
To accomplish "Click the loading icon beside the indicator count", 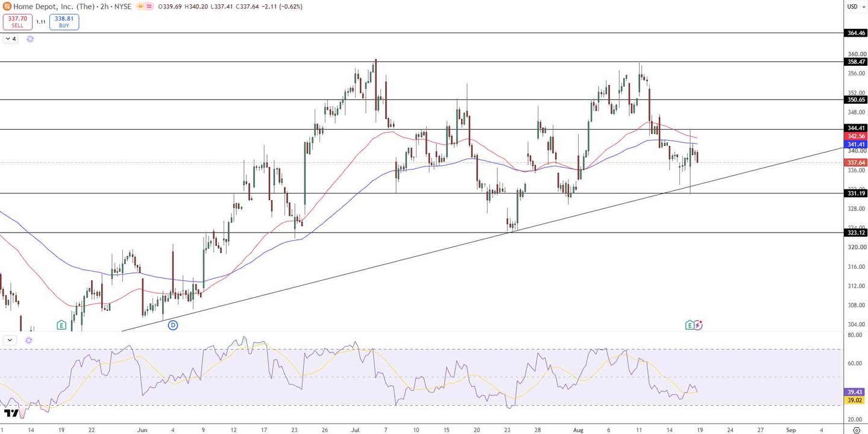I will click(30, 39).
